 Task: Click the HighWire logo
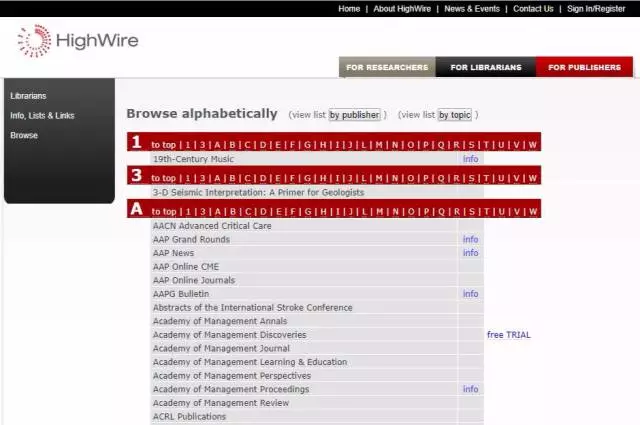tap(78, 41)
